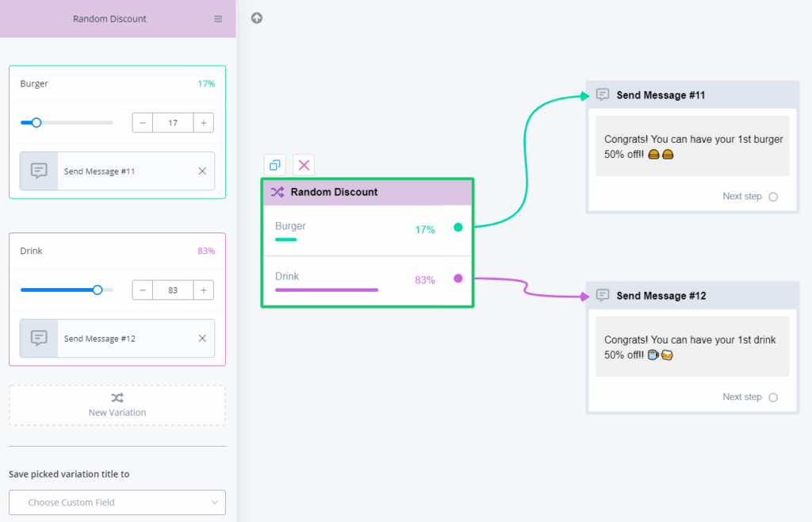The image size is (812, 522).
Task: Click the Drink percentage slider handle
Action: coord(98,290)
